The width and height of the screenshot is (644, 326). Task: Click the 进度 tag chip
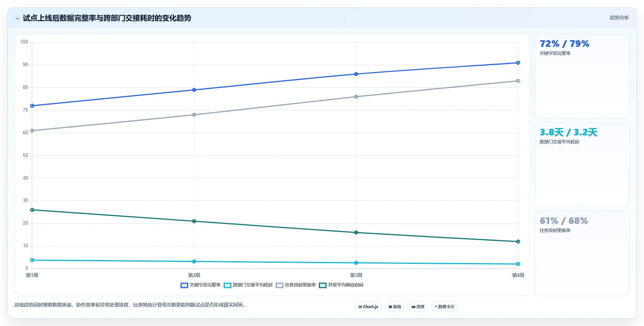click(418, 307)
